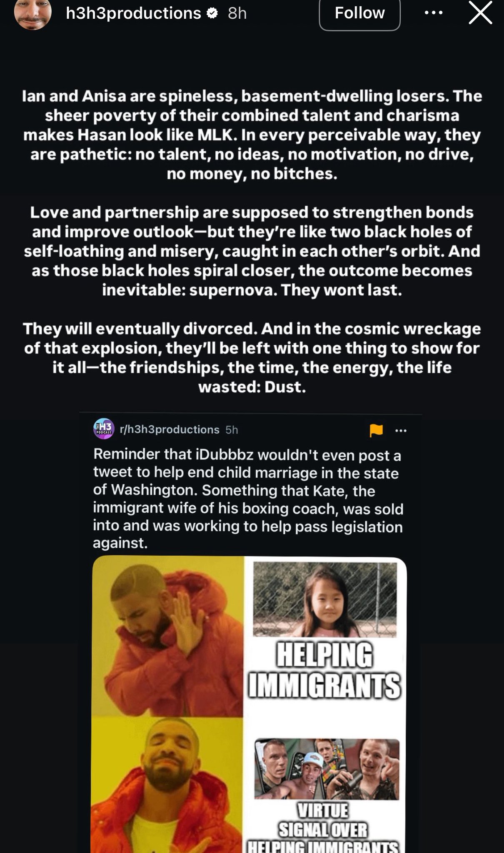The height and width of the screenshot is (853, 504).
Task: Tap the h3h3productions username
Action: (133, 13)
